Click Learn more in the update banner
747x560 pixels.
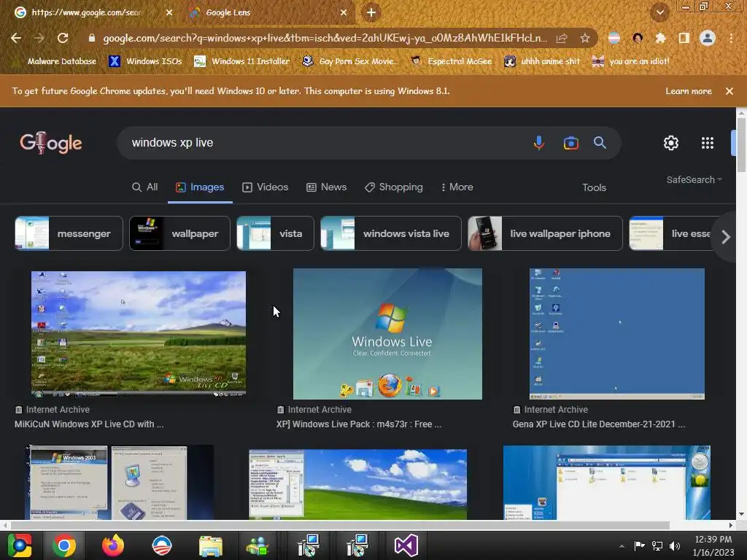(x=689, y=91)
